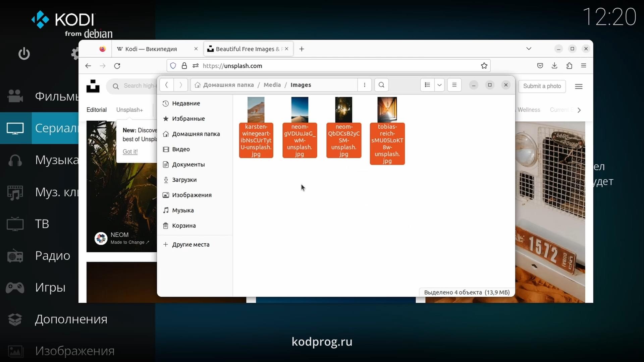Image resolution: width=644 pixels, height=362 pixels.
Task: Open Корзина in the sidebar
Action: (195, 226)
